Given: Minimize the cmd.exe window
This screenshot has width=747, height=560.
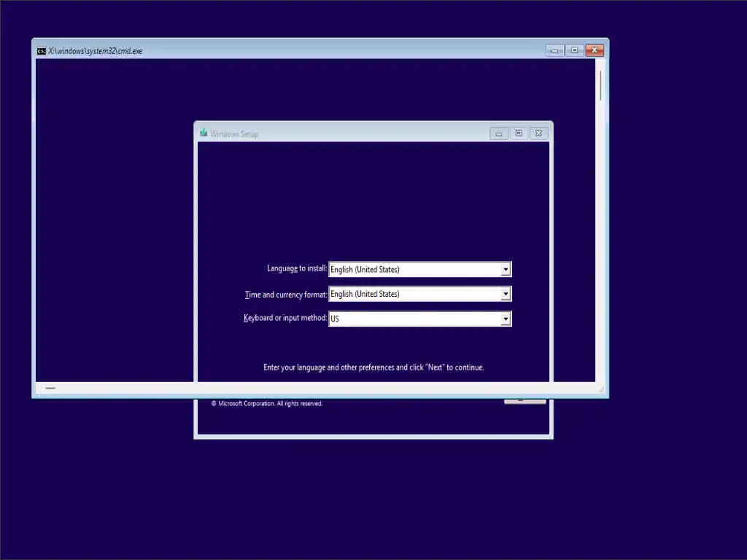Looking at the screenshot, I should pyautogui.click(x=554, y=50).
